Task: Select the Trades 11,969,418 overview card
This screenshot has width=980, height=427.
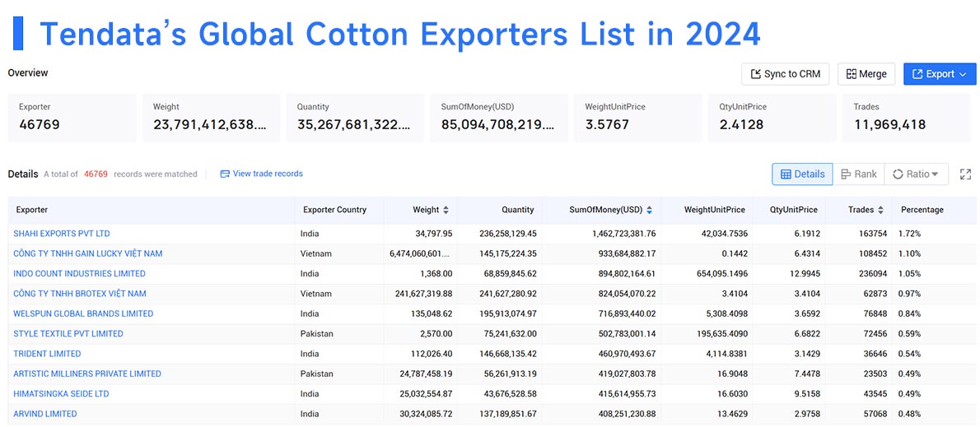Action: 907,116
